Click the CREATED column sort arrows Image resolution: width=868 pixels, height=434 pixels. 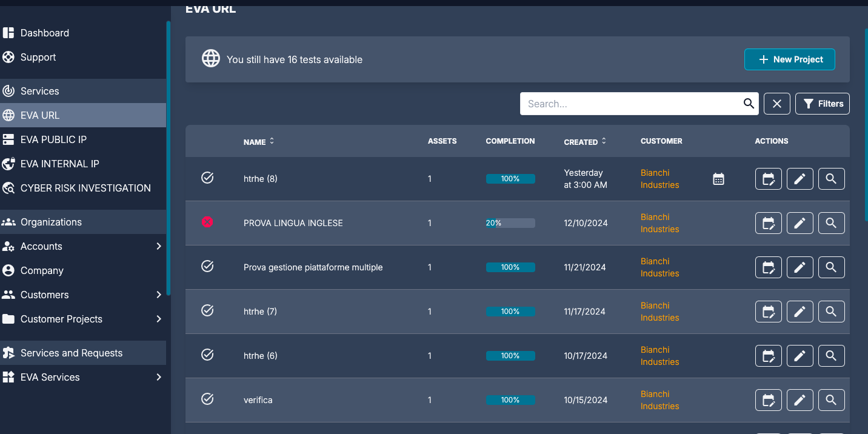coord(604,141)
